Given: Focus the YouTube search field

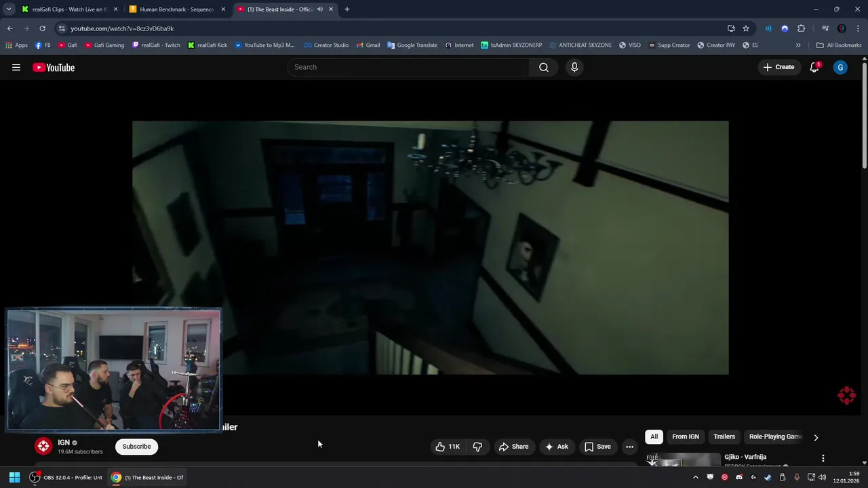Looking at the screenshot, I should coord(408,67).
